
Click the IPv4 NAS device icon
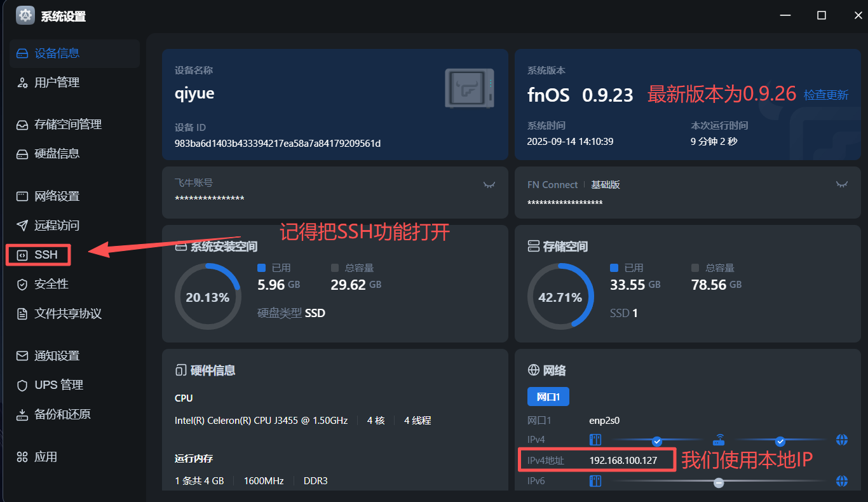click(x=595, y=440)
